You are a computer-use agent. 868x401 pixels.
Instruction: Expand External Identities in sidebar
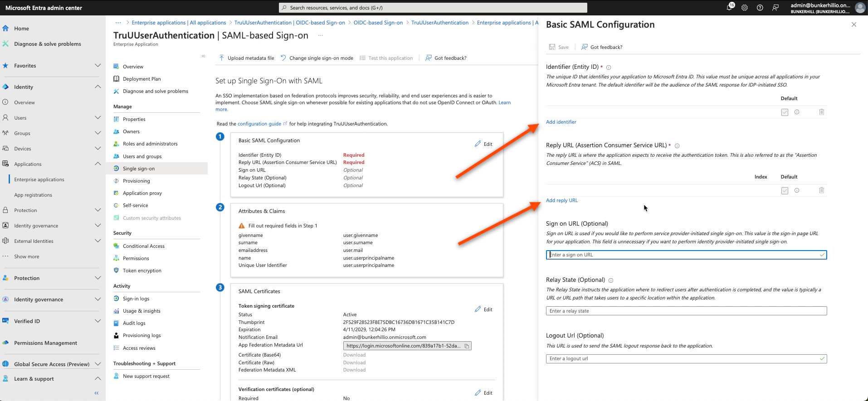coord(98,241)
